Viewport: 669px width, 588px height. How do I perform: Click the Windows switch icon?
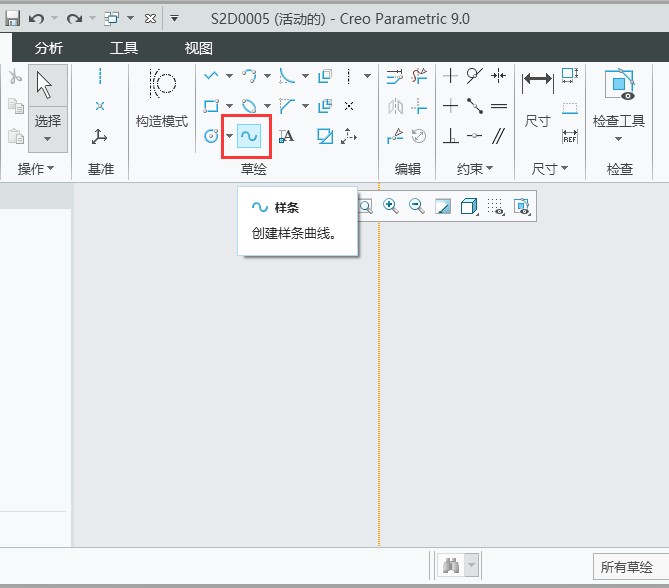[112, 18]
